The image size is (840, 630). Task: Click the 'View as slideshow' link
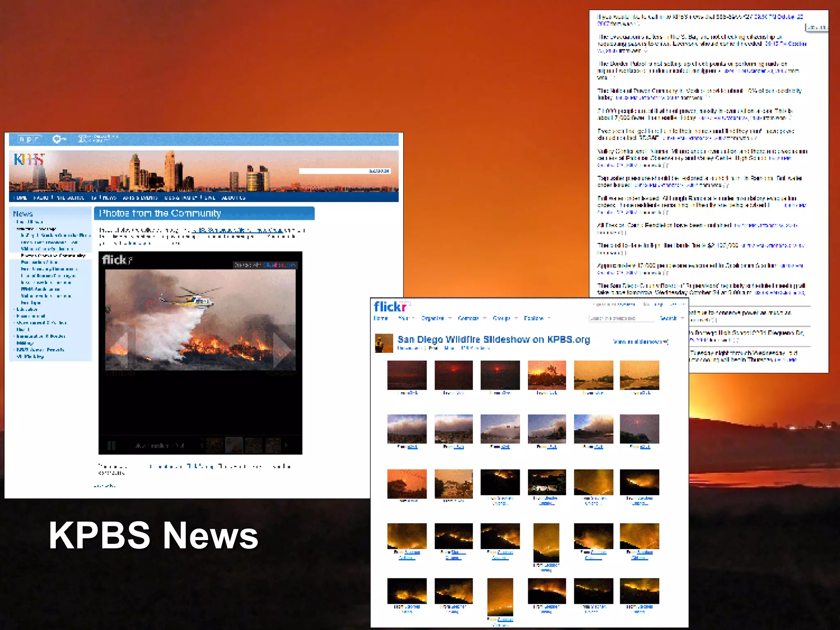[641, 341]
